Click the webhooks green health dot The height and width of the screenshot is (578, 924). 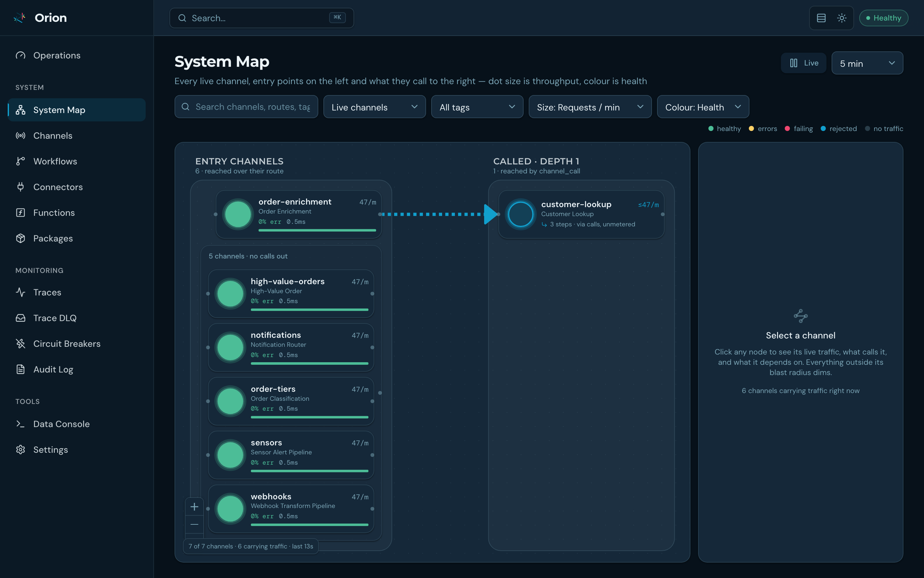click(x=230, y=509)
